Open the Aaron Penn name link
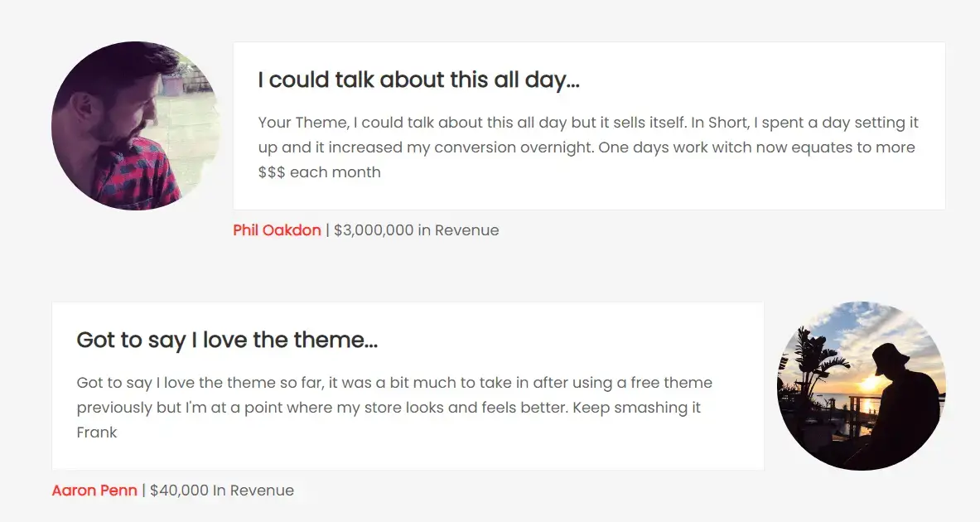Screen dimensions: 980x522 [x=94, y=491]
